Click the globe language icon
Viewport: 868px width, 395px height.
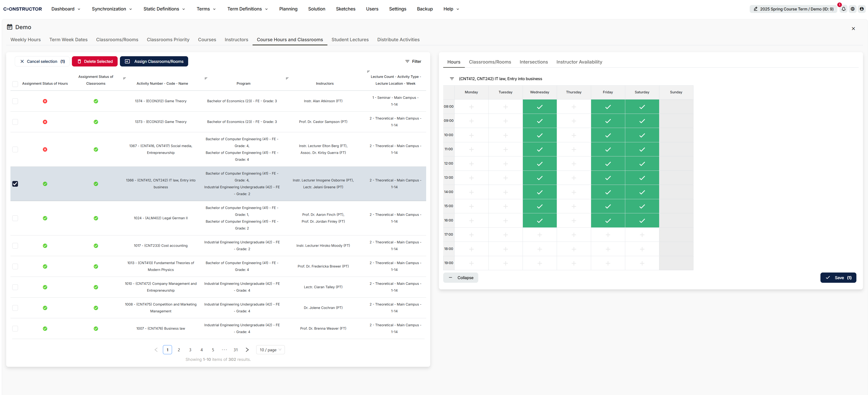(853, 9)
